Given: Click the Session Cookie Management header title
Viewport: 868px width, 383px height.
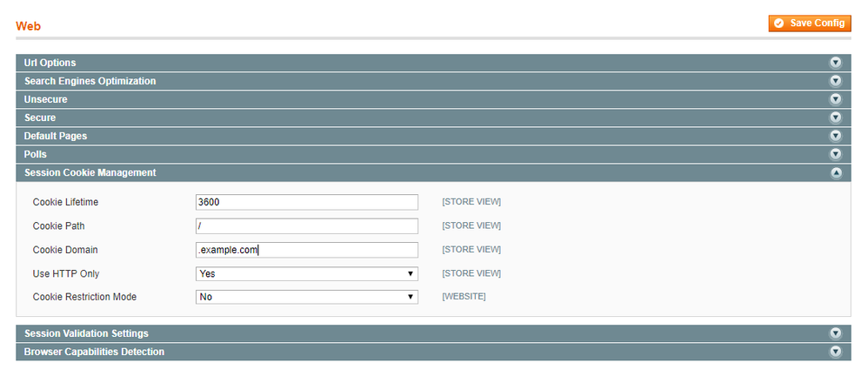Looking at the screenshot, I should click(90, 172).
